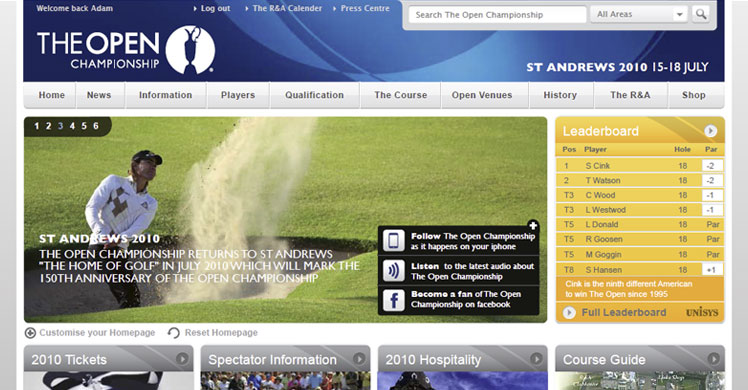Click the Spectator Information crowd thumbnail
Image resolution: width=748 pixels, height=390 pixels.
(x=285, y=381)
